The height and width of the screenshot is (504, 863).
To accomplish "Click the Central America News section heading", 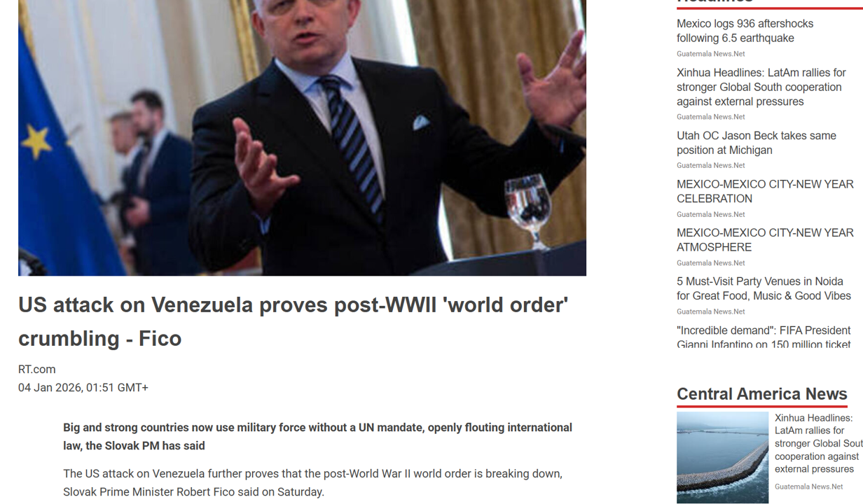I will click(762, 394).
